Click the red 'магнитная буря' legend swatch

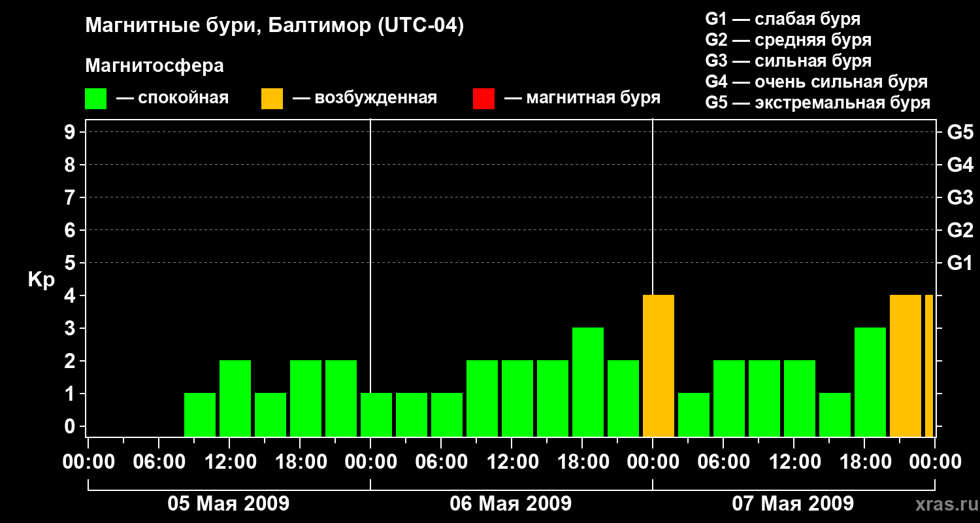pyautogui.click(x=483, y=99)
